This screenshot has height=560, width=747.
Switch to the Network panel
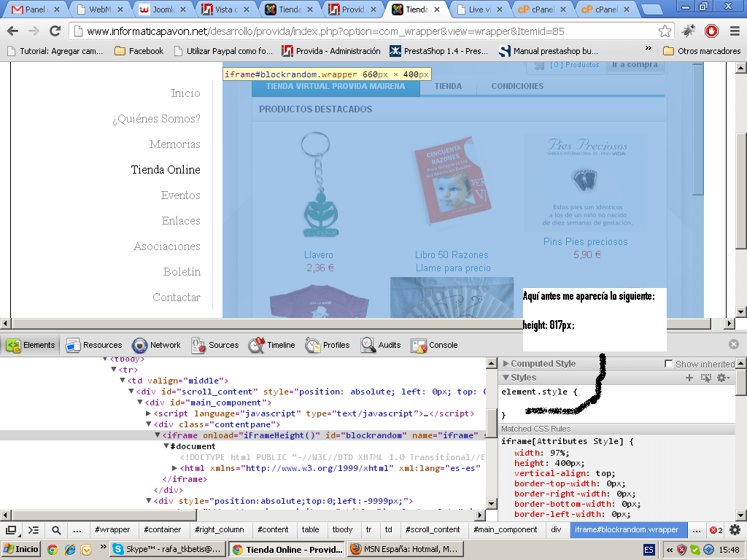coord(156,345)
